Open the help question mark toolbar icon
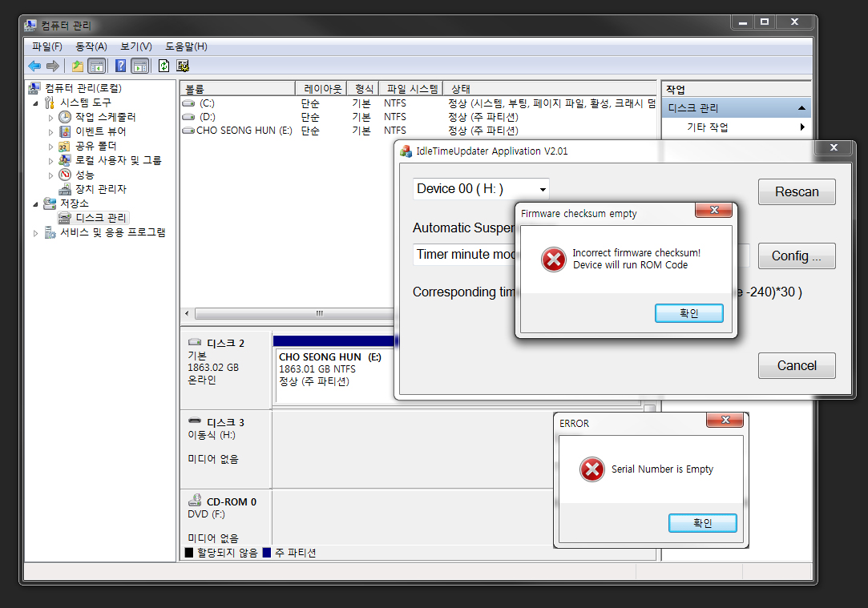868x608 pixels. (120, 66)
